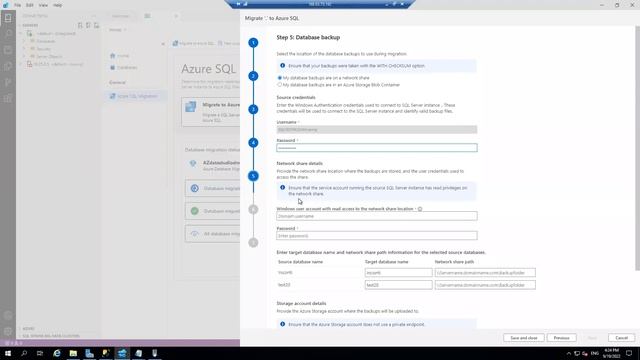Click the clock in the system tray

pos(611,353)
